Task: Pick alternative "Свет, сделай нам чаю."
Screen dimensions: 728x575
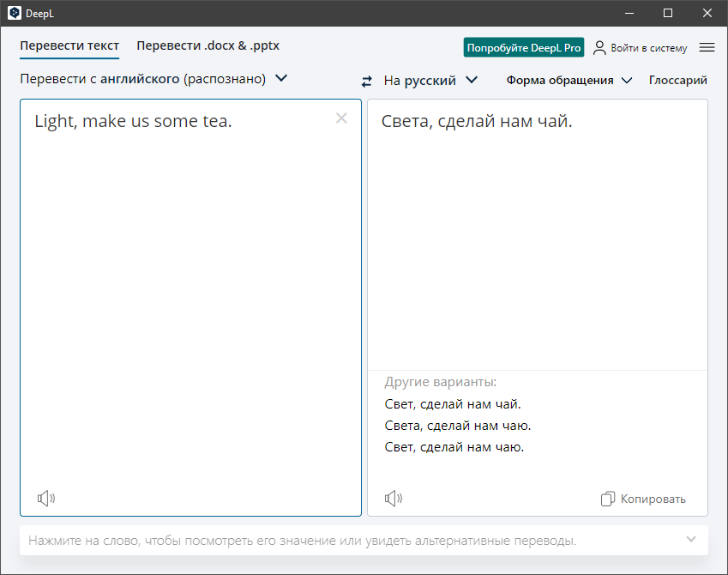Action: (x=454, y=447)
